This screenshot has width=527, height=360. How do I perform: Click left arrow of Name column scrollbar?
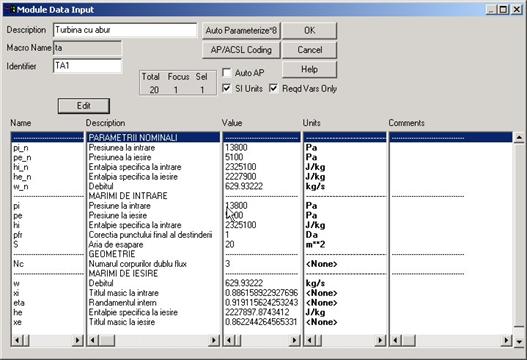17,341
